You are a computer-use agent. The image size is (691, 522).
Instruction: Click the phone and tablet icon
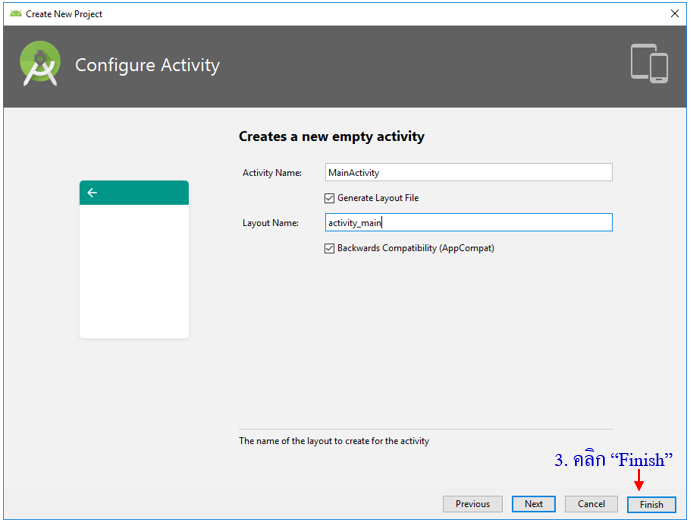(649, 63)
